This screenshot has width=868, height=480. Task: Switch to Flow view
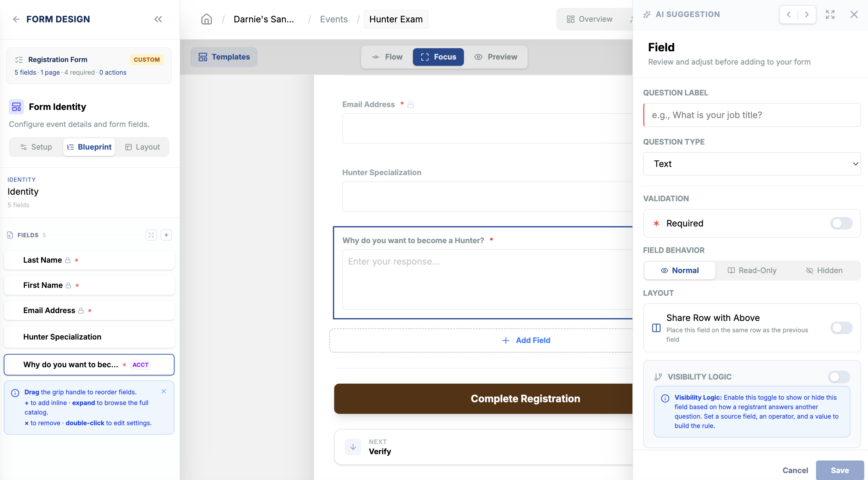point(387,57)
